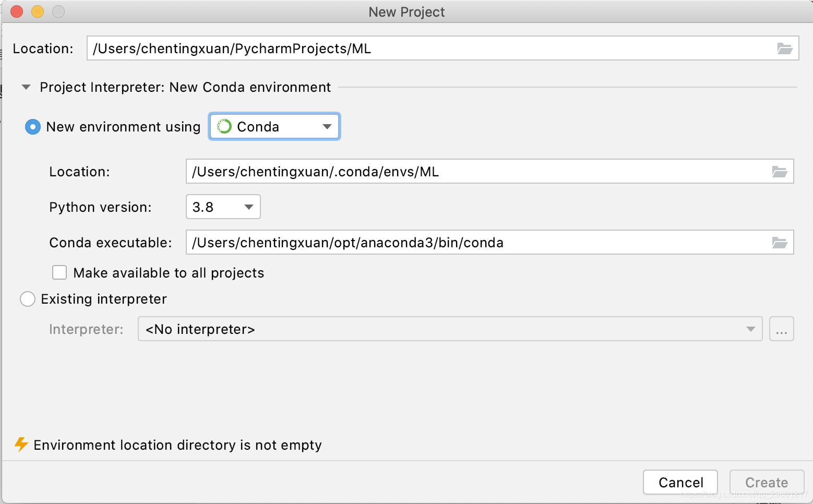The width and height of the screenshot is (813, 504).
Task: Open the Python version 3.8 dropdown
Action: click(x=223, y=207)
